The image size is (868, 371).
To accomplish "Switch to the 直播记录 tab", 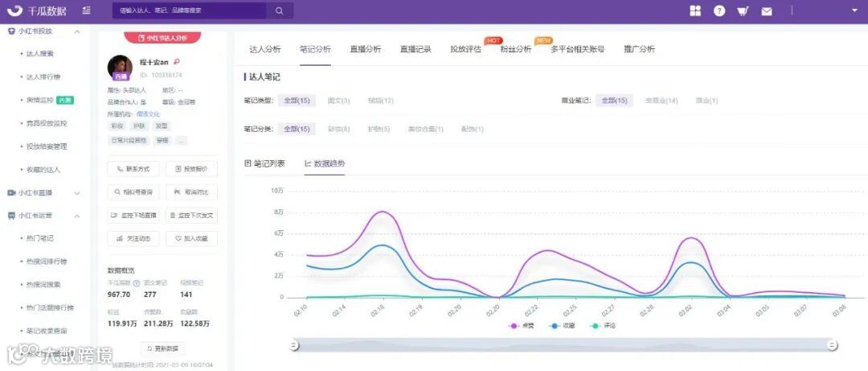I will coord(416,49).
